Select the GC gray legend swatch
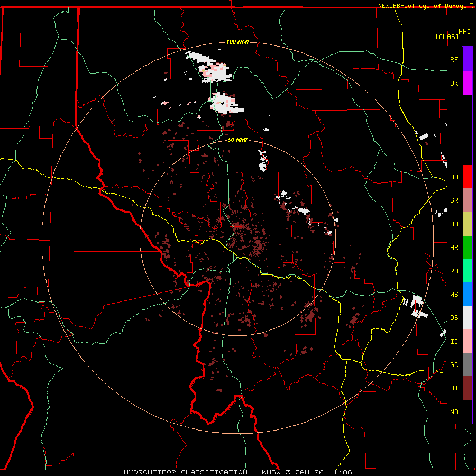This screenshot has width=476, height=476. 467,364
